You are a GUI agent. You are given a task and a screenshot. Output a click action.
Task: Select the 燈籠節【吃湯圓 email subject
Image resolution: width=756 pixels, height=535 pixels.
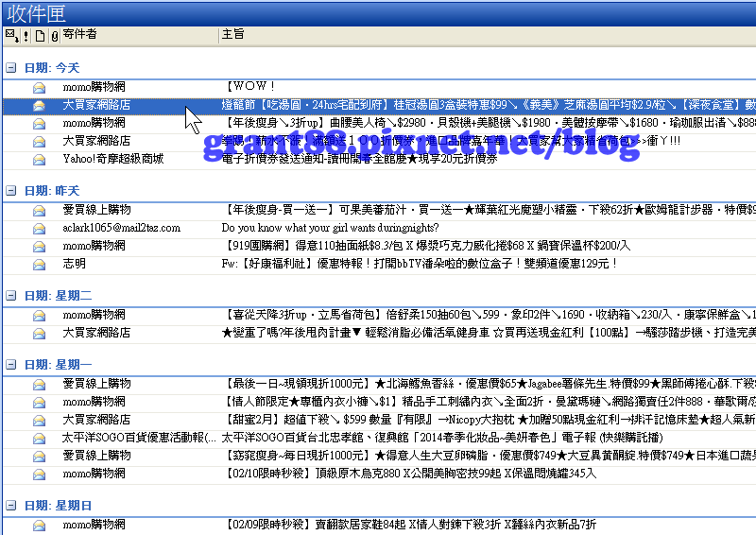pos(489,105)
